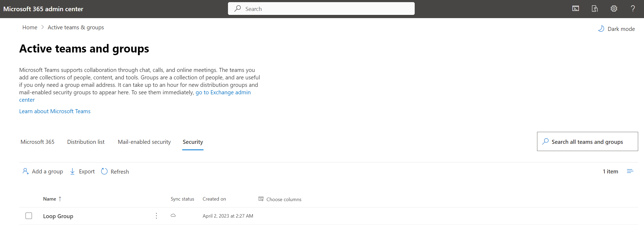Screen dimensions: 644x232
Task: Click the Export button label
Action: [87, 172]
